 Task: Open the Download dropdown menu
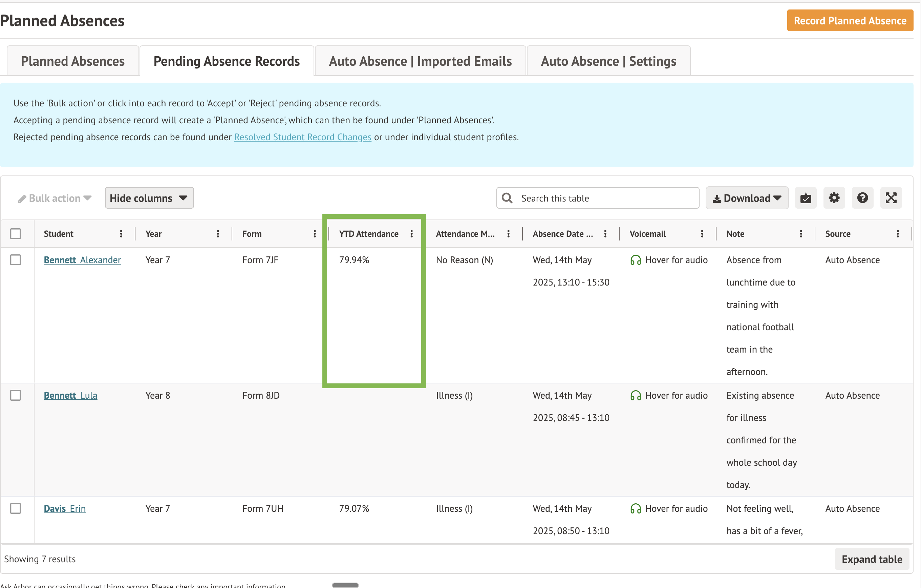[x=747, y=198]
